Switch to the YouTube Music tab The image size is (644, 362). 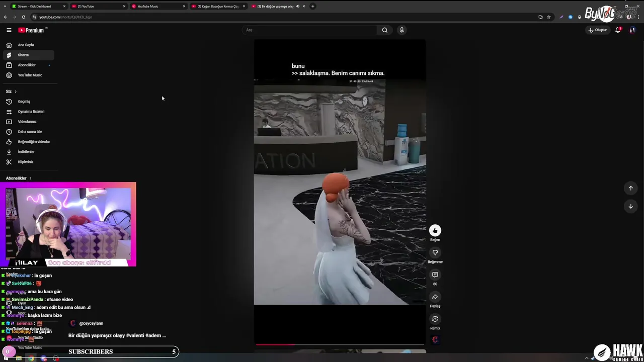click(158, 7)
